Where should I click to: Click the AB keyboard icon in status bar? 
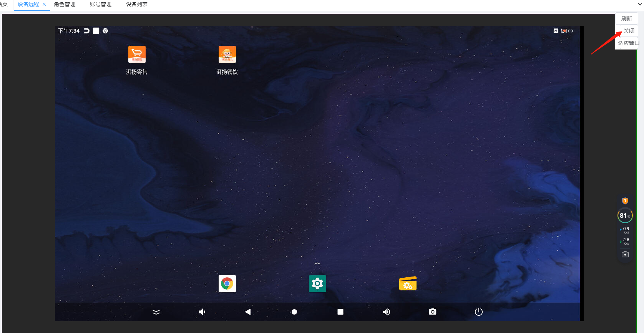(x=556, y=31)
